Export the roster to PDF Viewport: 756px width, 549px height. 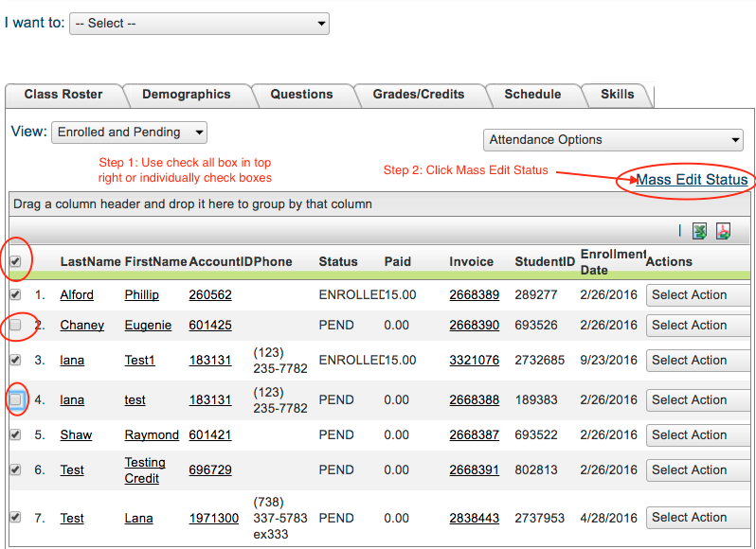[724, 231]
